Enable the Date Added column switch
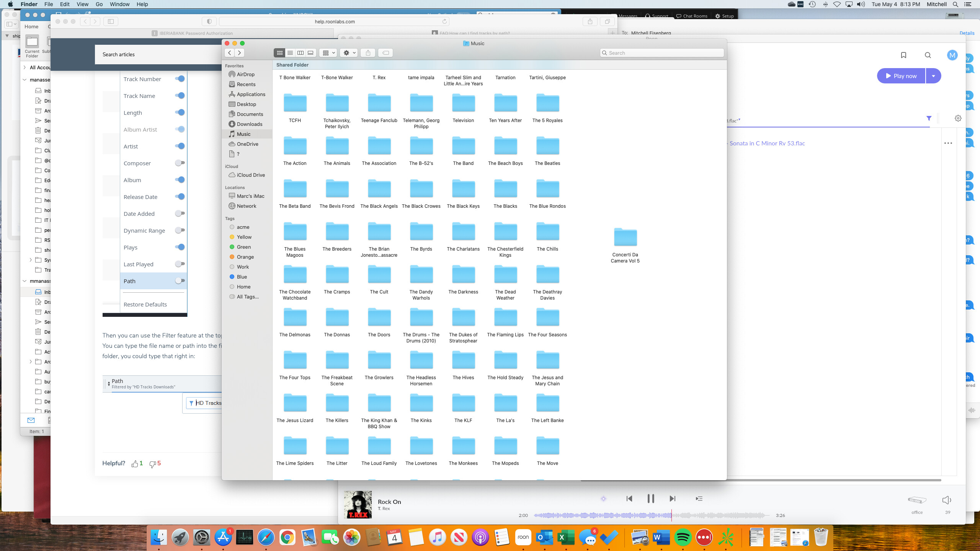 180,214
